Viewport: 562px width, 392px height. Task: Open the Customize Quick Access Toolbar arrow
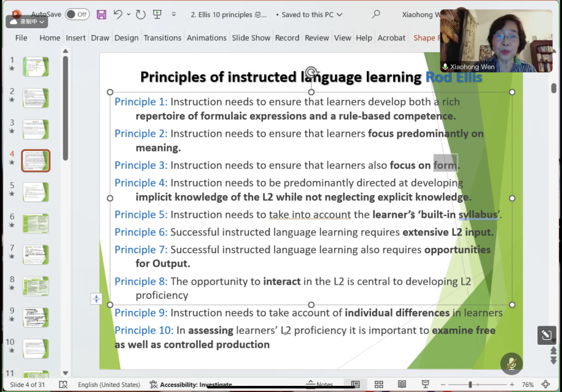point(173,14)
